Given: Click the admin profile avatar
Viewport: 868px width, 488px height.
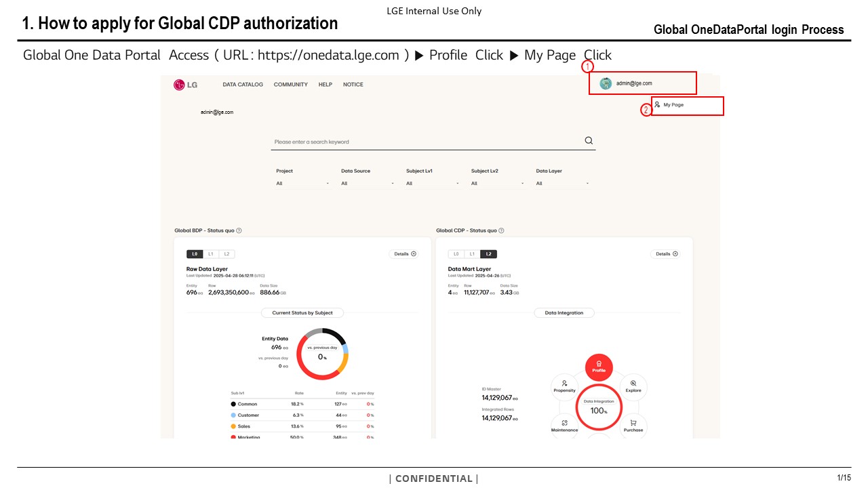Looking at the screenshot, I should click(606, 83).
